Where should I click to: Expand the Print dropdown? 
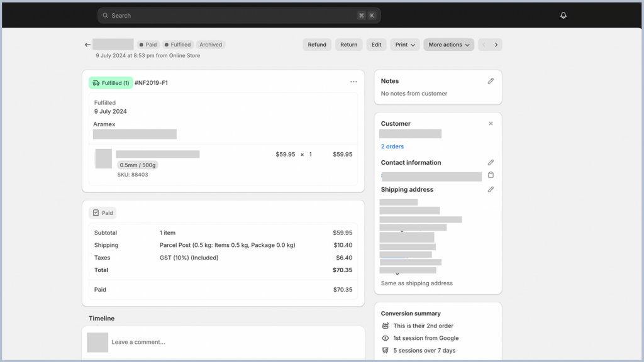(405, 45)
